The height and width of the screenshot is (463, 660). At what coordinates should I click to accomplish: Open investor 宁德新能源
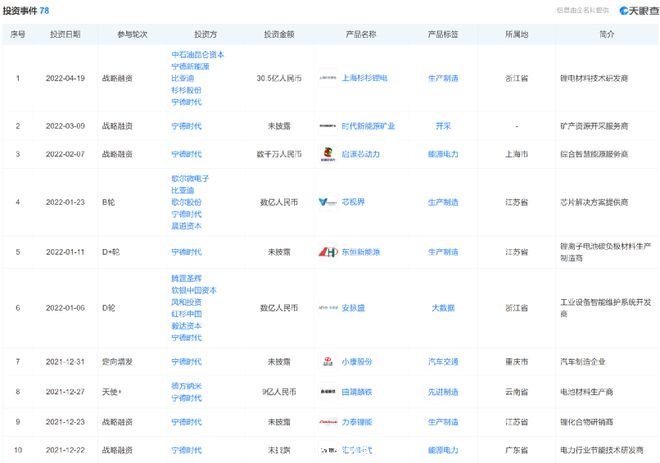190,67
